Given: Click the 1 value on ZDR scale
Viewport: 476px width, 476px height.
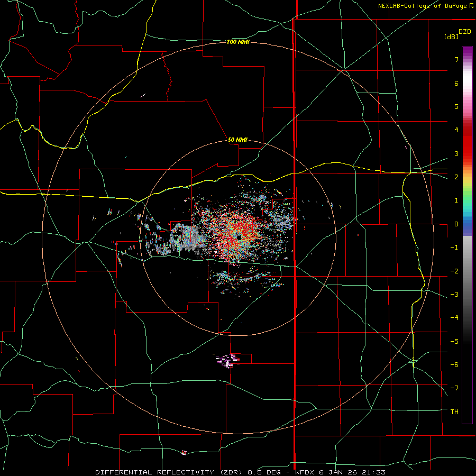Looking at the screenshot, I should click(x=456, y=200).
